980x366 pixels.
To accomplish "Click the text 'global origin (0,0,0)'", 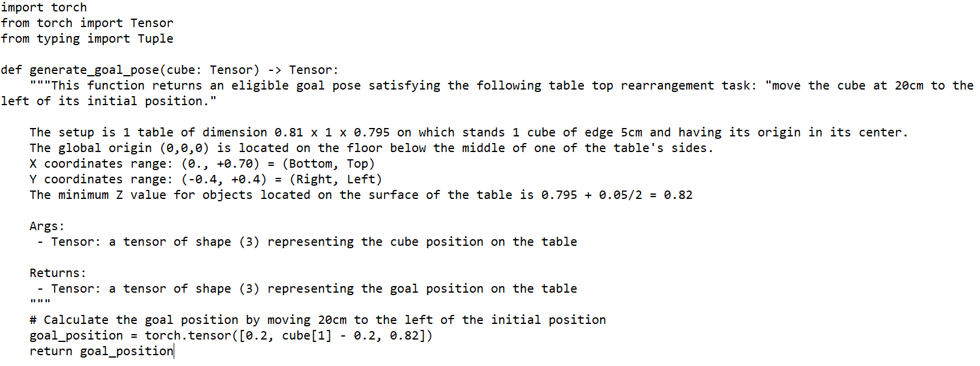I will (x=134, y=148).
